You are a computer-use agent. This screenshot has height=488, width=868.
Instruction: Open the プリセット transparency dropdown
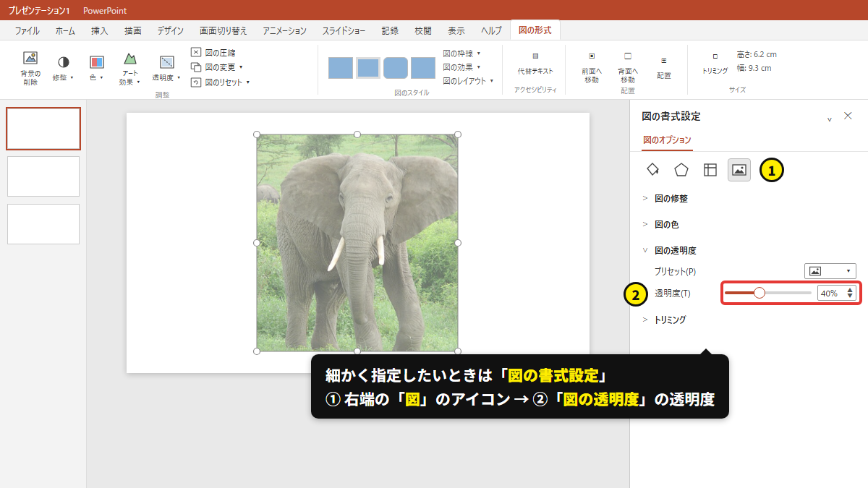830,271
